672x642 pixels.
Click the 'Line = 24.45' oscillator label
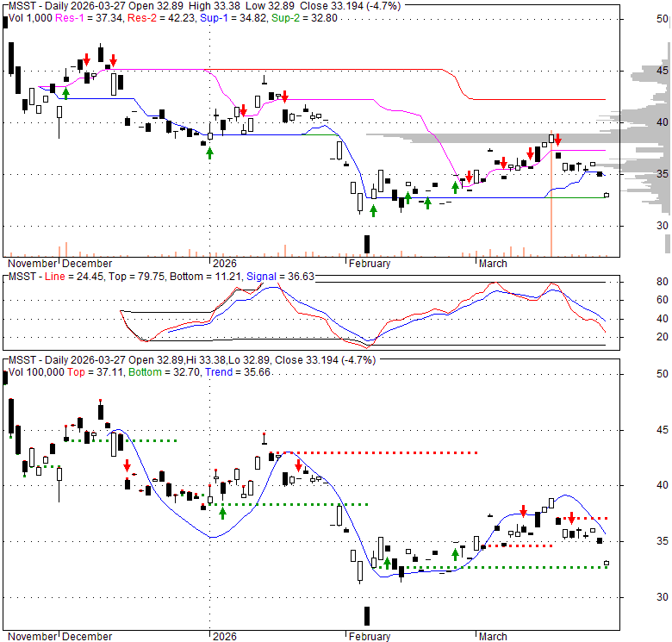74,277
